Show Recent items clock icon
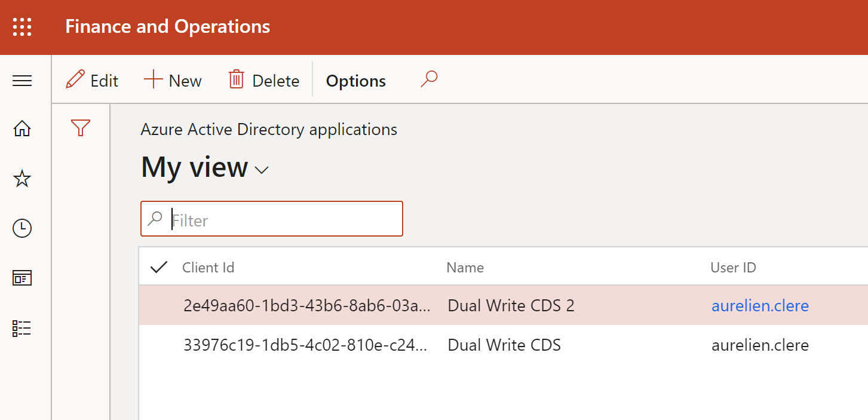This screenshot has height=420, width=868. click(x=22, y=228)
